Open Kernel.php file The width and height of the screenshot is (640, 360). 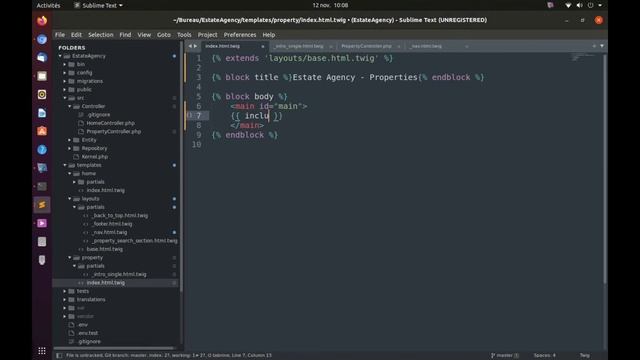pos(95,157)
